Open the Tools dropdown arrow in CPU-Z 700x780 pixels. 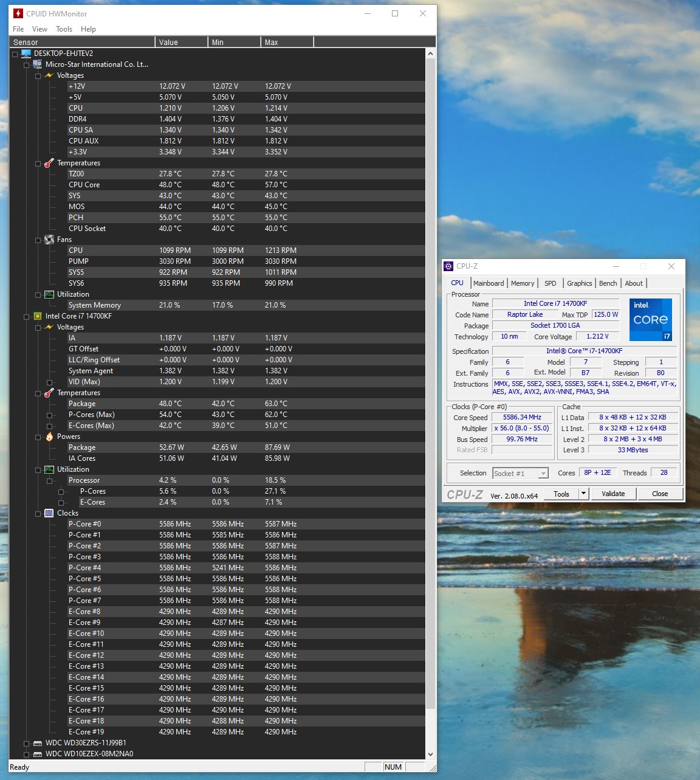tap(583, 494)
